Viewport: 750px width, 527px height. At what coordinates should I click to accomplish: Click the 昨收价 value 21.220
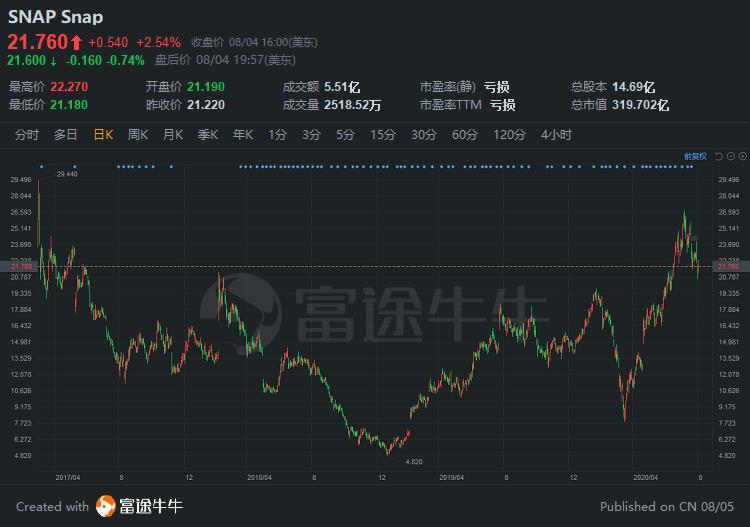click(206, 105)
